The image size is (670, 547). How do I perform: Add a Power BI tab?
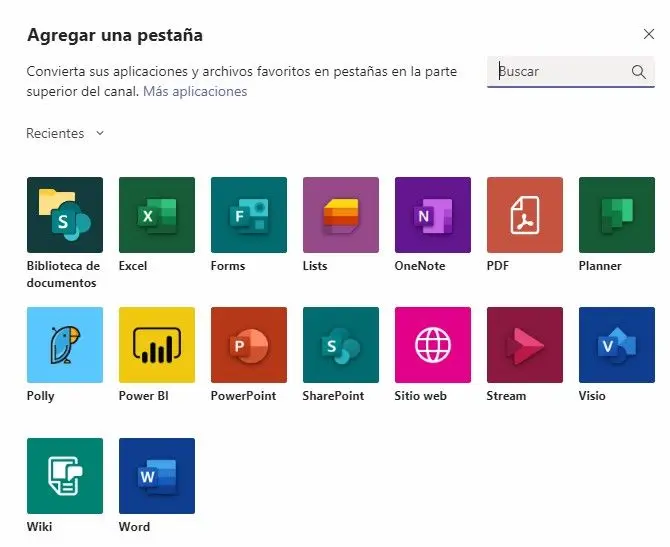point(156,345)
